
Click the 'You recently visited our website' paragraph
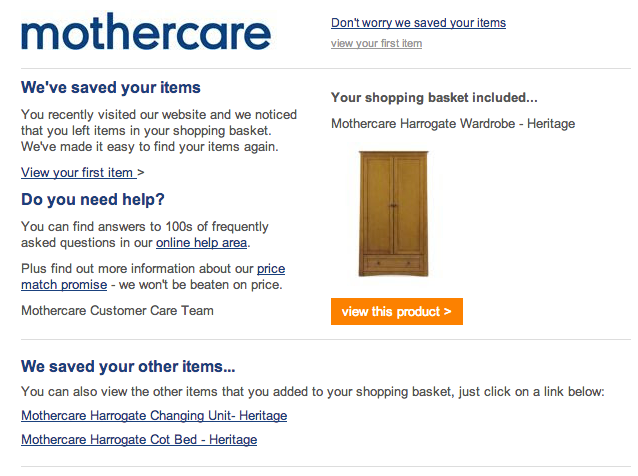tap(159, 131)
